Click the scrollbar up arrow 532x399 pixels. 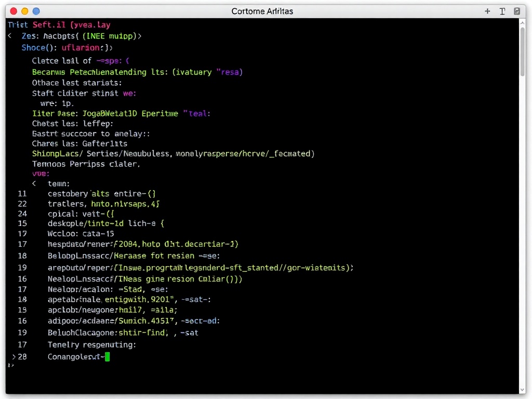pyautogui.click(x=522, y=22)
